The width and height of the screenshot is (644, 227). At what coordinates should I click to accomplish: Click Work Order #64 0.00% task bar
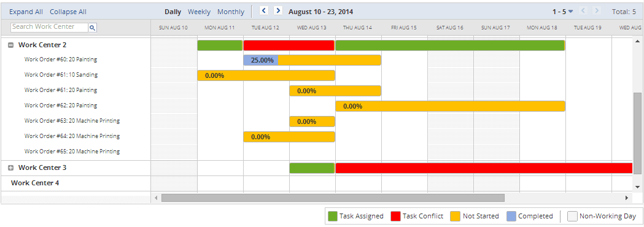coord(289,137)
